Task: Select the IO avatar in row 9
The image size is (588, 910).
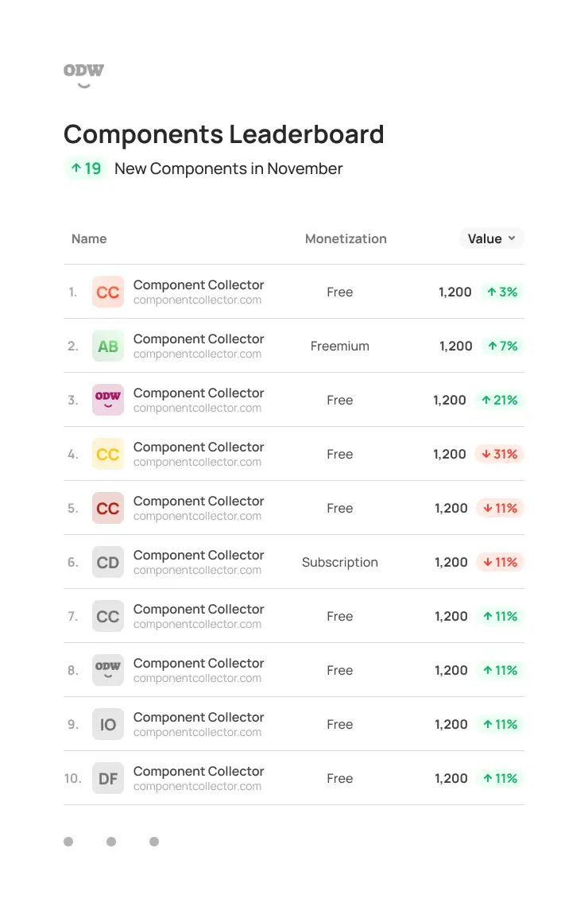Action: coord(107,724)
